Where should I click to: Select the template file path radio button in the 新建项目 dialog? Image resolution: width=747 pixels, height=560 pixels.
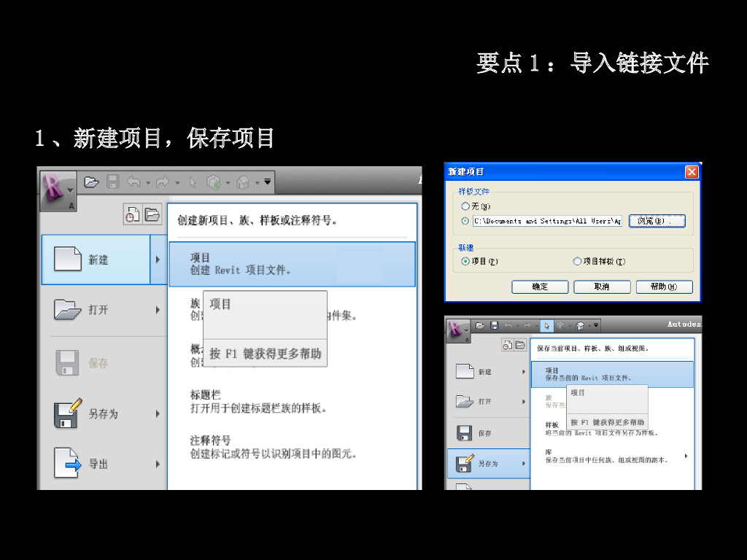[x=465, y=221]
